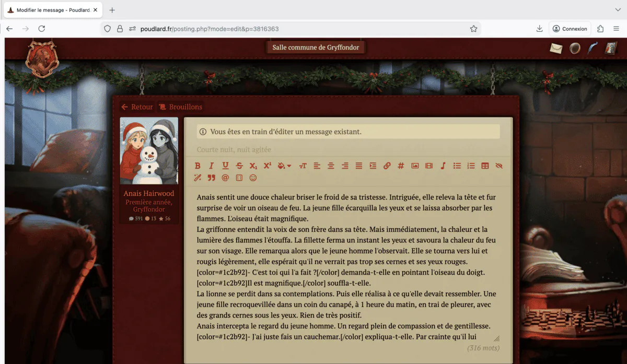The height and width of the screenshot is (364, 627).
Task: Insert a quote block
Action: (x=212, y=178)
